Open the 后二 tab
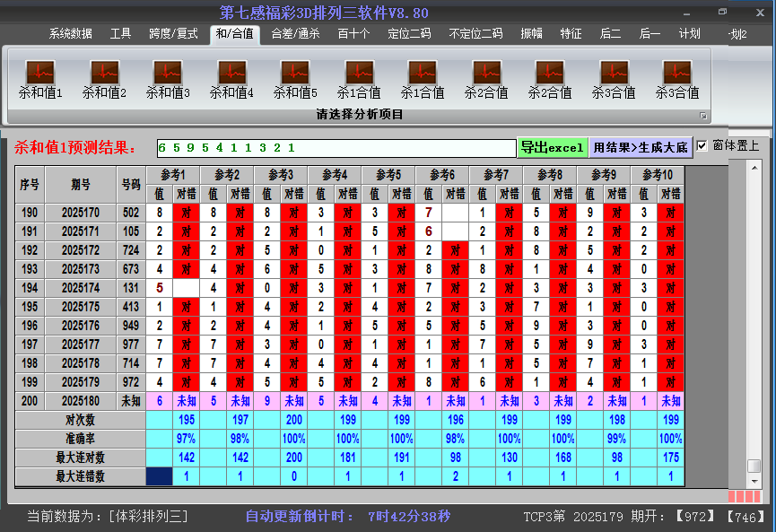 click(610, 34)
